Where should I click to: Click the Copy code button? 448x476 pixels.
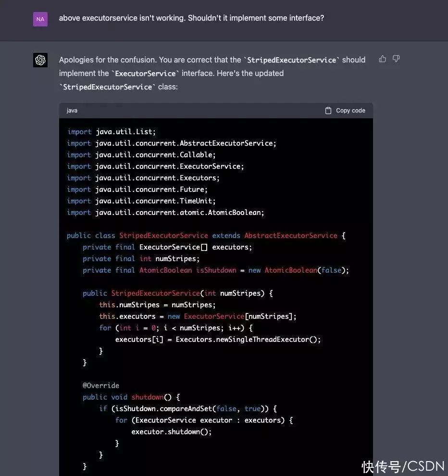pyautogui.click(x=345, y=111)
